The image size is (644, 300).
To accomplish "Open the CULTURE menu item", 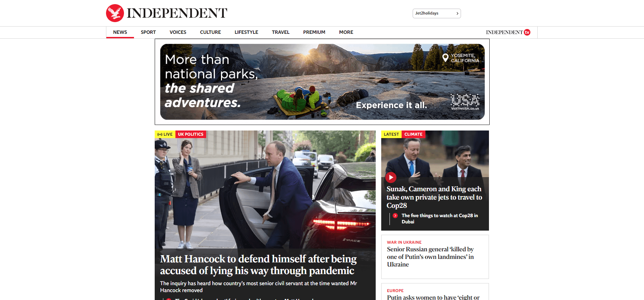I will [x=210, y=32].
